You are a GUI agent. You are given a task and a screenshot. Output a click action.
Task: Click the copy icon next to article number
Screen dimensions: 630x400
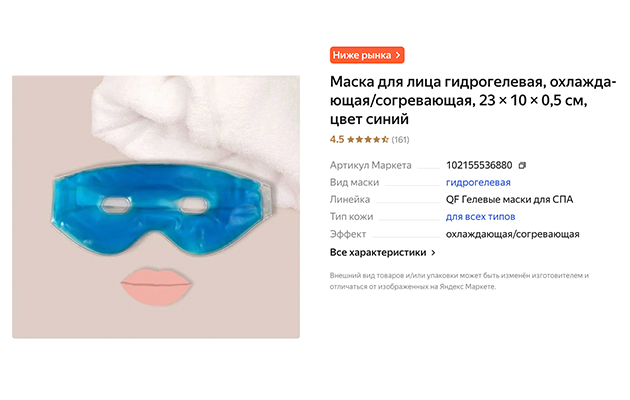pyautogui.click(x=522, y=165)
